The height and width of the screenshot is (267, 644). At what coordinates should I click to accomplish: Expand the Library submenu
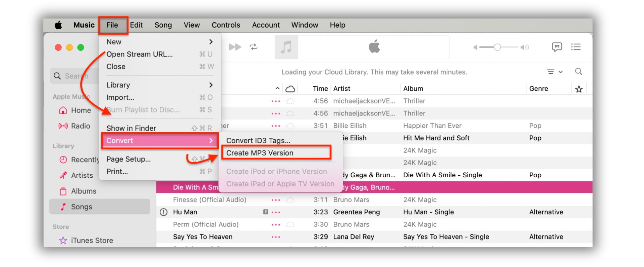click(x=160, y=85)
